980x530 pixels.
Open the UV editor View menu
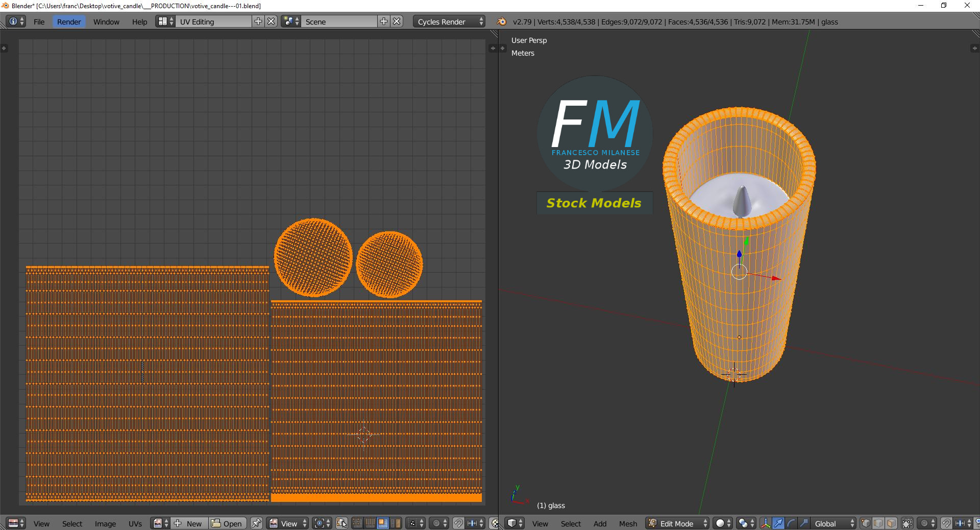[41, 524]
